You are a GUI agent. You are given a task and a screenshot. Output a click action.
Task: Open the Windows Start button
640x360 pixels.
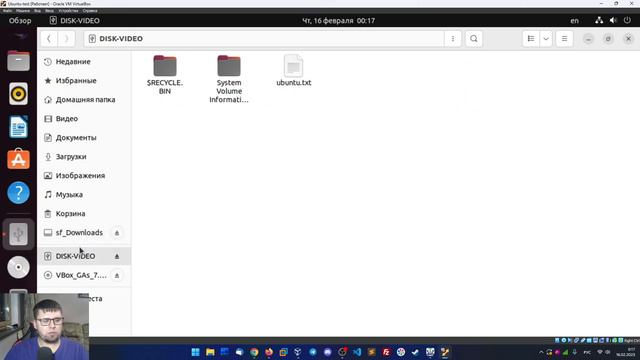coord(196,352)
